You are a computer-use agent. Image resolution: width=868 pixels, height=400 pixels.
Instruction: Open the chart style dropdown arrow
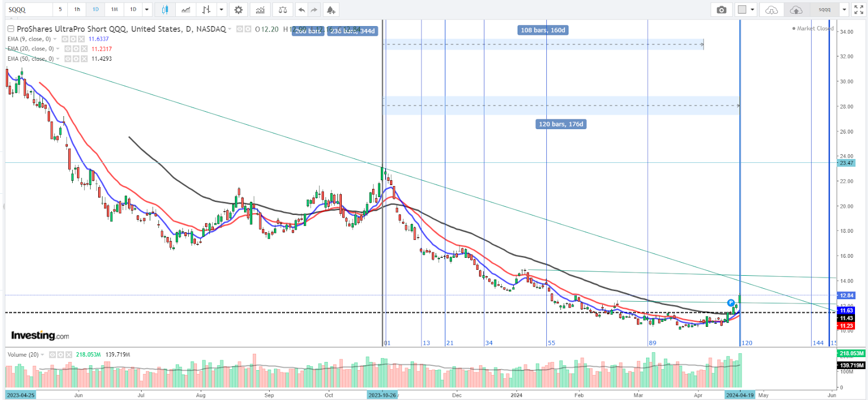[221, 10]
